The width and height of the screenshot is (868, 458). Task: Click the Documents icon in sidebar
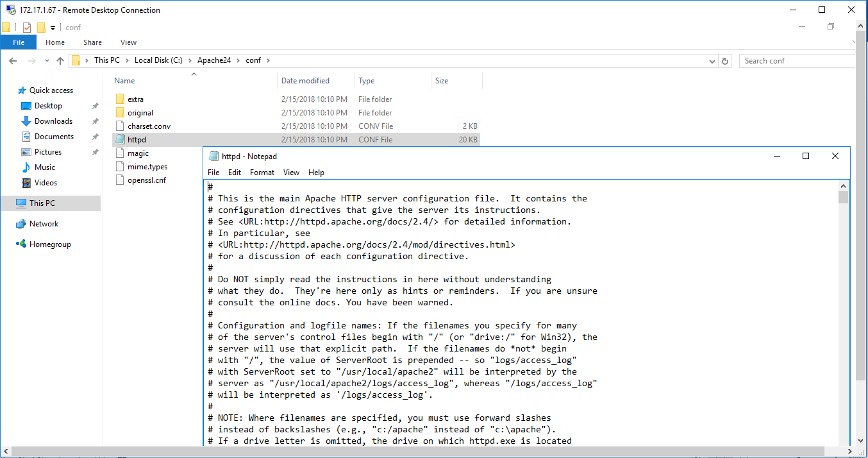click(x=26, y=137)
